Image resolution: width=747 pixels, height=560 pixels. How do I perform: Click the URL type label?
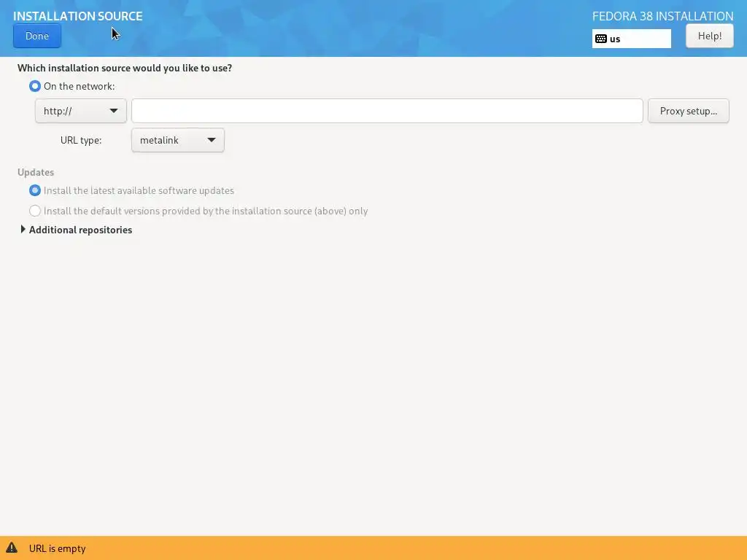tap(81, 141)
